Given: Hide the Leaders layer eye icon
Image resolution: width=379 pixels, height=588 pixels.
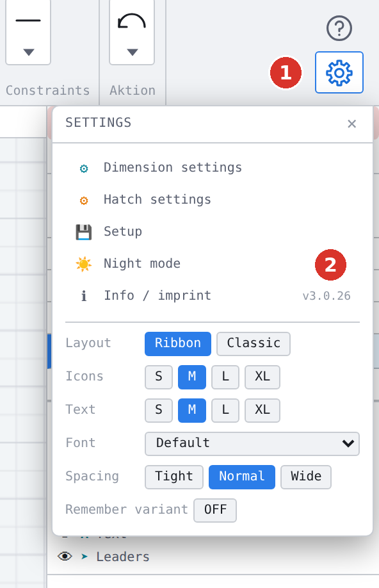Looking at the screenshot, I should point(65,556).
